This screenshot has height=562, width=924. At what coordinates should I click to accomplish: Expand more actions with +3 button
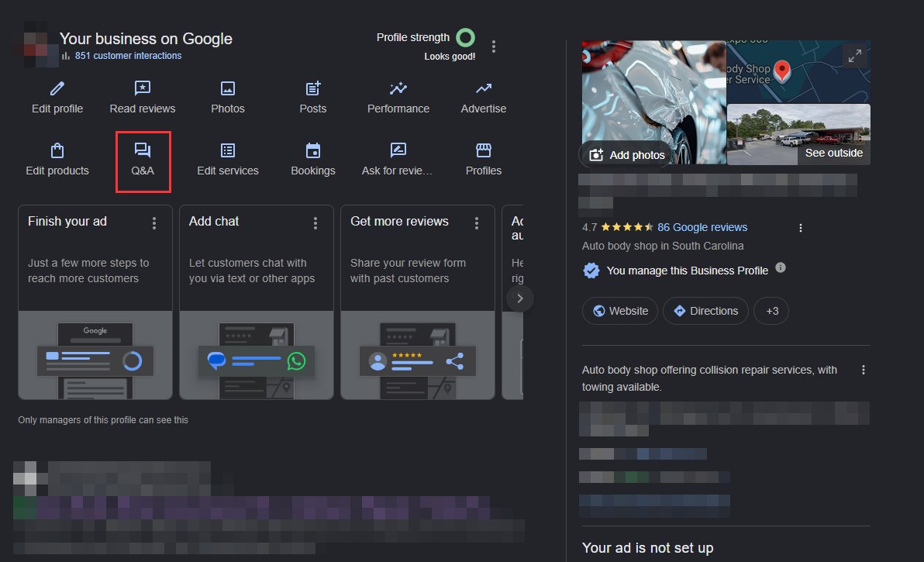click(x=772, y=311)
